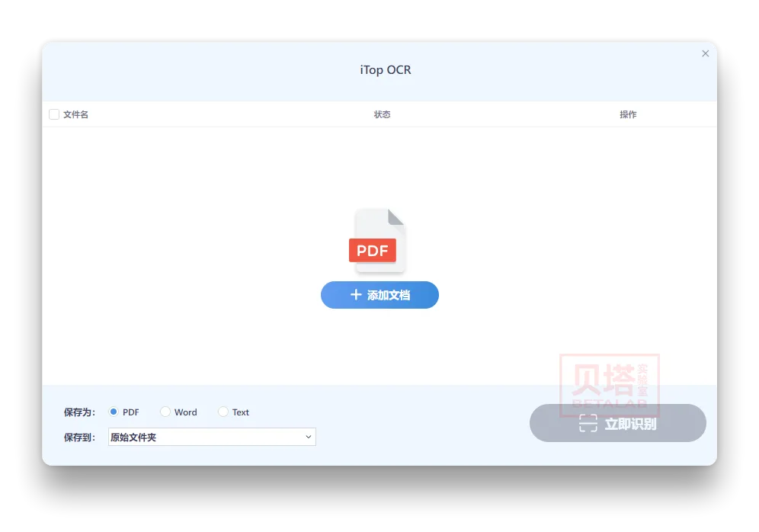
Task: Close the iTop OCR dialog
Action: pyautogui.click(x=705, y=53)
